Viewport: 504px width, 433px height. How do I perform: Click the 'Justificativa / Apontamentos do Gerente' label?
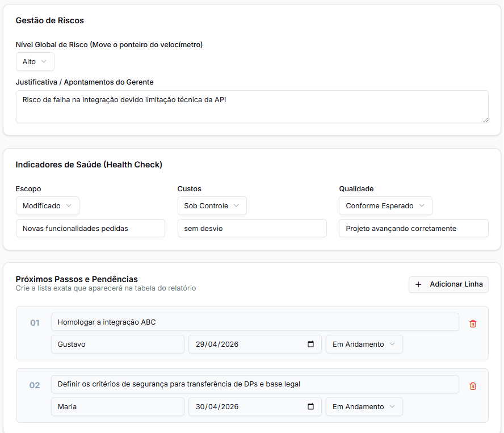85,82
